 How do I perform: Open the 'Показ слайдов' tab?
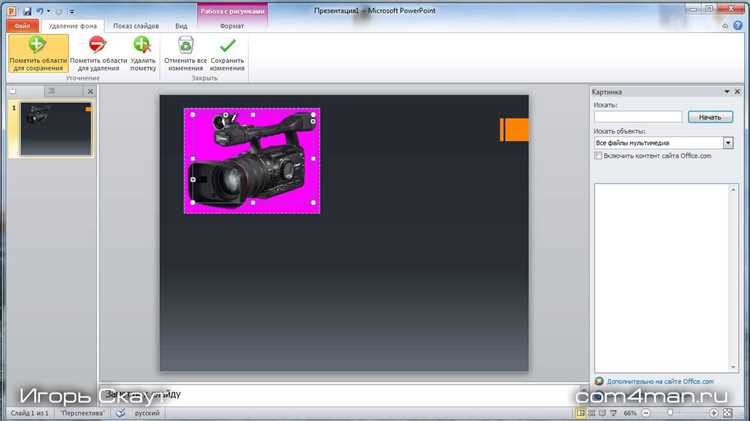136,26
